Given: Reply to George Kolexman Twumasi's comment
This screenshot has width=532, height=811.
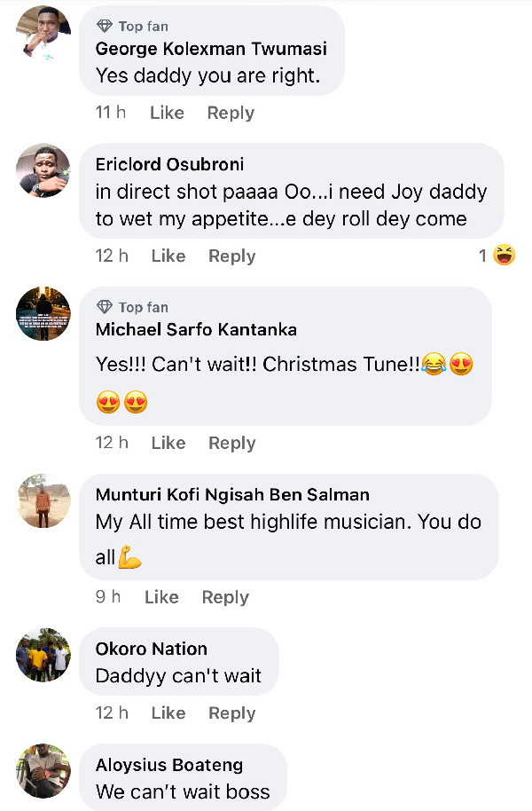Looking at the screenshot, I should [x=231, y=113].
